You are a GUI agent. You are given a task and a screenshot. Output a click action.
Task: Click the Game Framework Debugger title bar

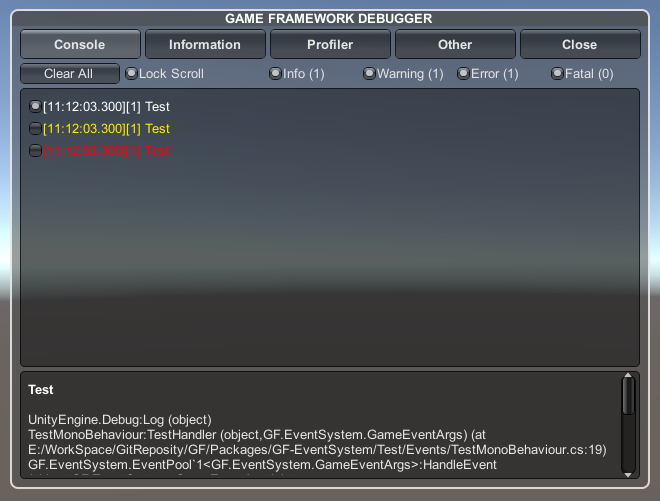coord(330,18)
